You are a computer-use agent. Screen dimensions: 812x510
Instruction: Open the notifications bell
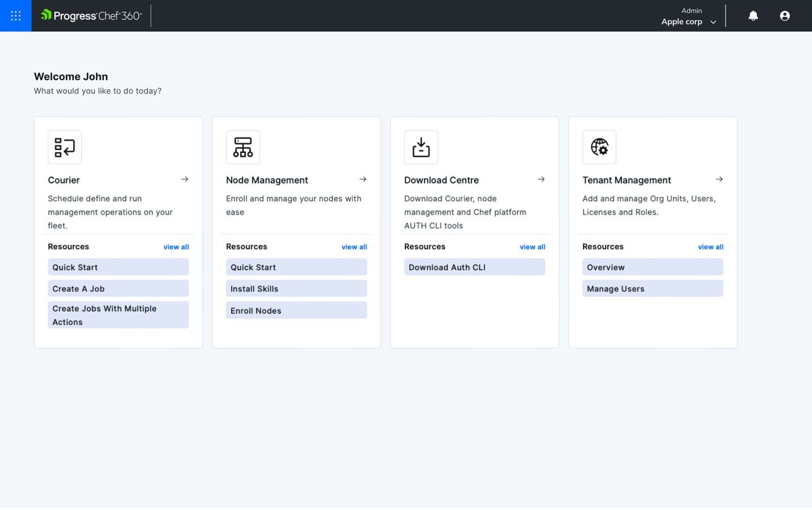[753, 16]
